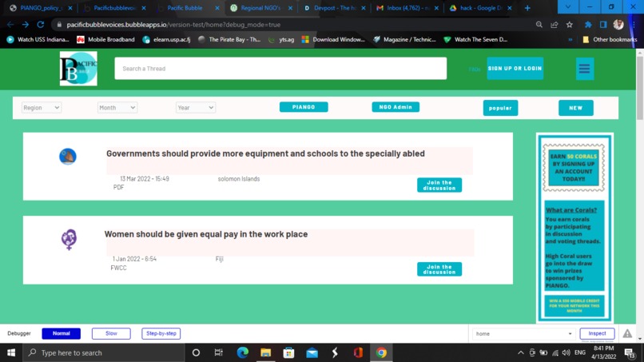The height and width of the screenshot is (362, 644).
Task: Click the NGO Admin button
Action: (396, 107)
